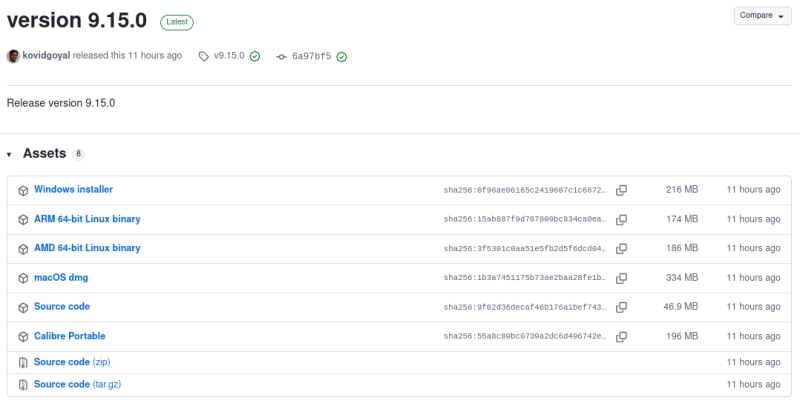Screen dimensions: 800x406
Task: Copy the Windows installer sha256 hash
Action: 621,190
